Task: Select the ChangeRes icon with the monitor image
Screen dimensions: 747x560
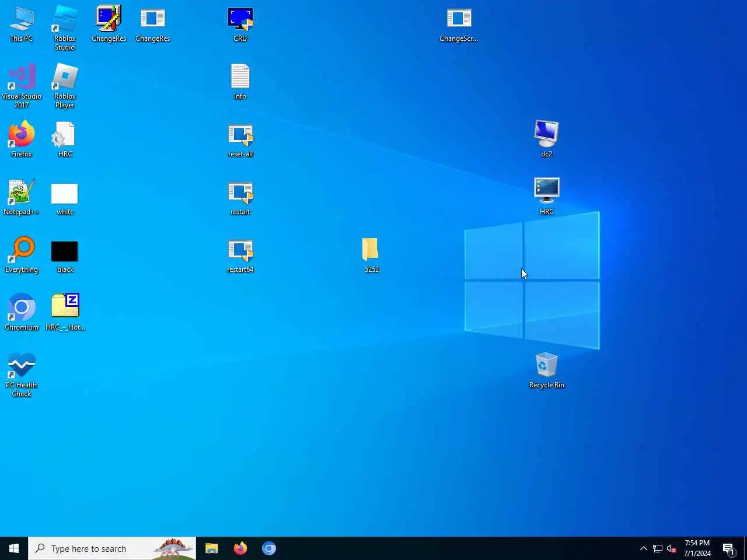Action: point(109,24)
